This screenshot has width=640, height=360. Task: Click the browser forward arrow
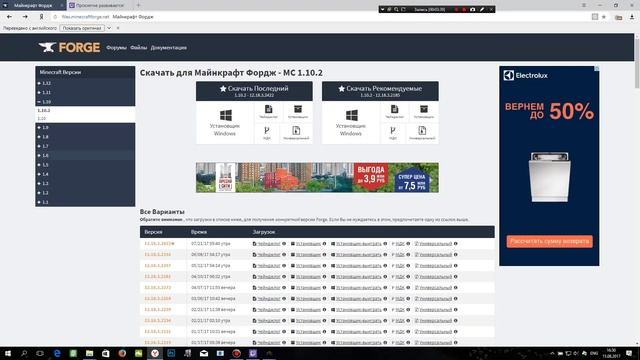click(x=25, y=17)
